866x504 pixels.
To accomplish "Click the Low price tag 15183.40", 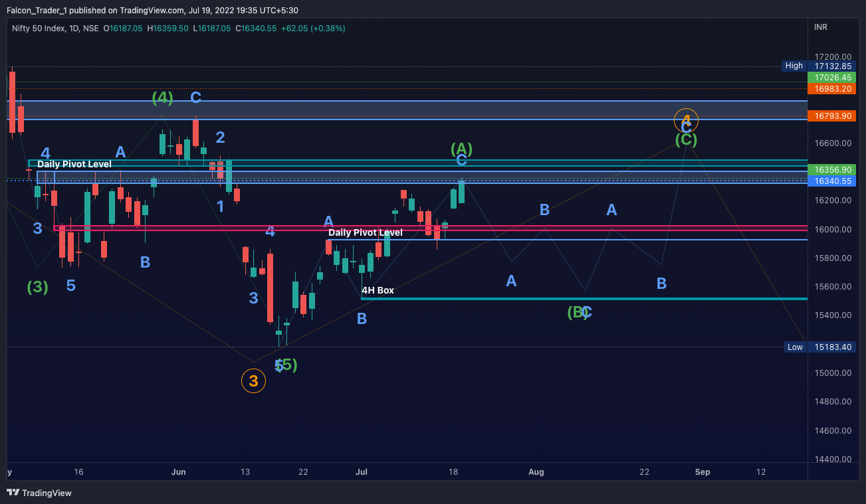I will click(833, 347).
